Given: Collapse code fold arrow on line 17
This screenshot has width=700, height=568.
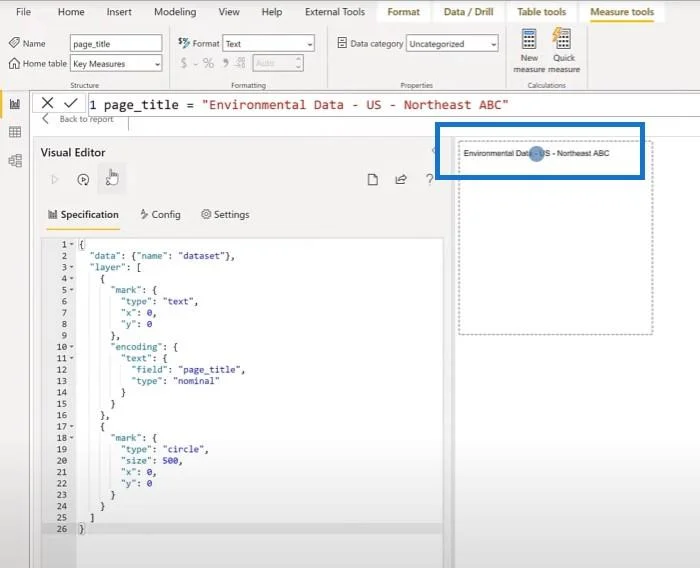Looking at the screenshot, I should 71,426.
